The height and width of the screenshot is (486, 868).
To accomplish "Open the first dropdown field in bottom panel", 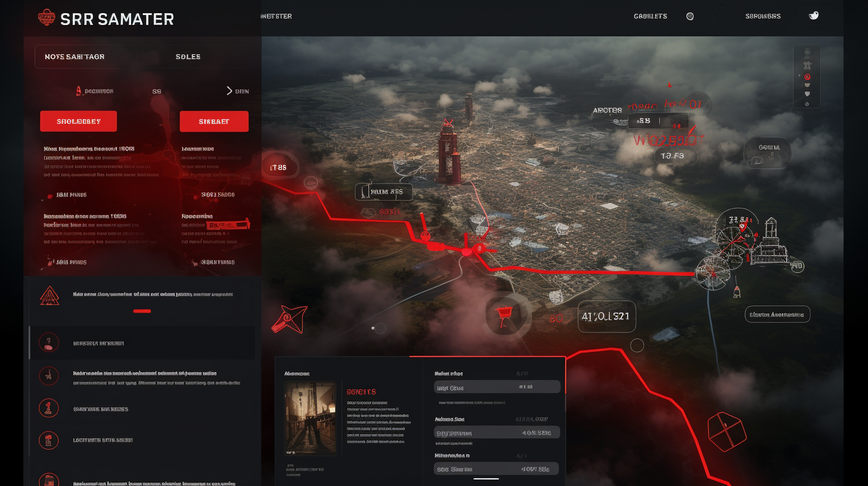I will [497, 387].
